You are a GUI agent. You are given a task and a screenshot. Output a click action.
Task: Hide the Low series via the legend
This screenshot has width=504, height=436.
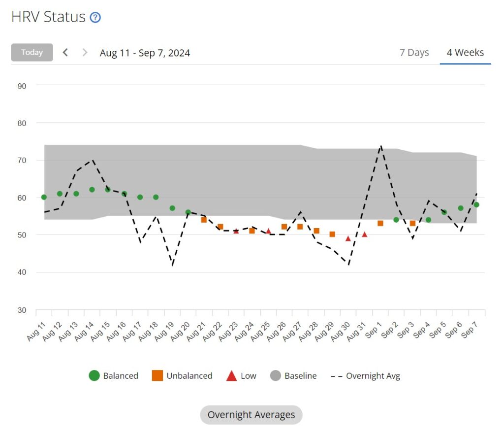point(241,376)
